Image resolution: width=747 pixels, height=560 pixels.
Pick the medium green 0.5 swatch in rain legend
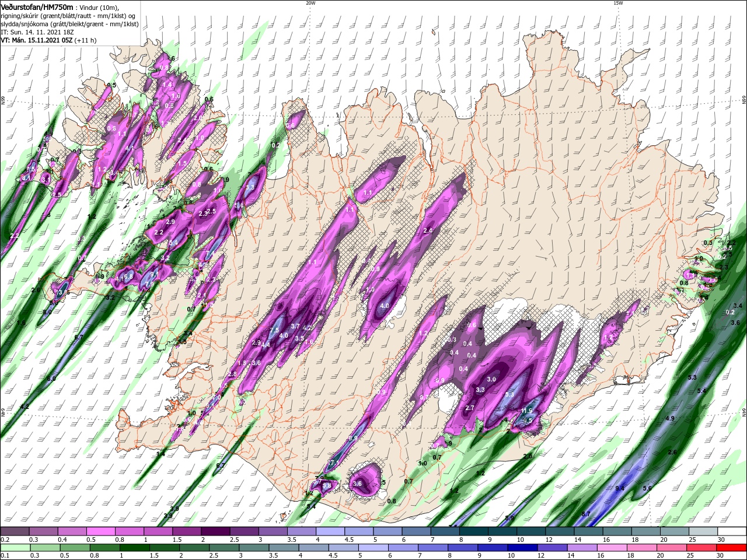(x=76, y=547)
